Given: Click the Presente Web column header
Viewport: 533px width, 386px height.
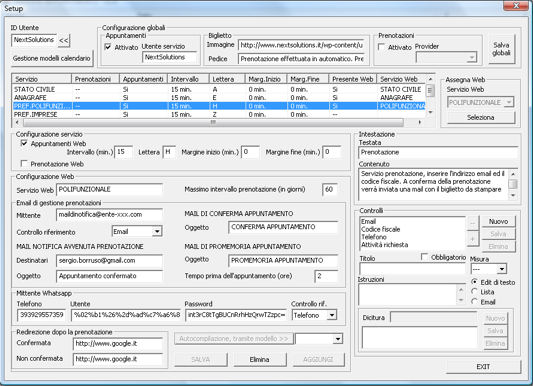Looking at the screenshot, I should coord(353,79).
